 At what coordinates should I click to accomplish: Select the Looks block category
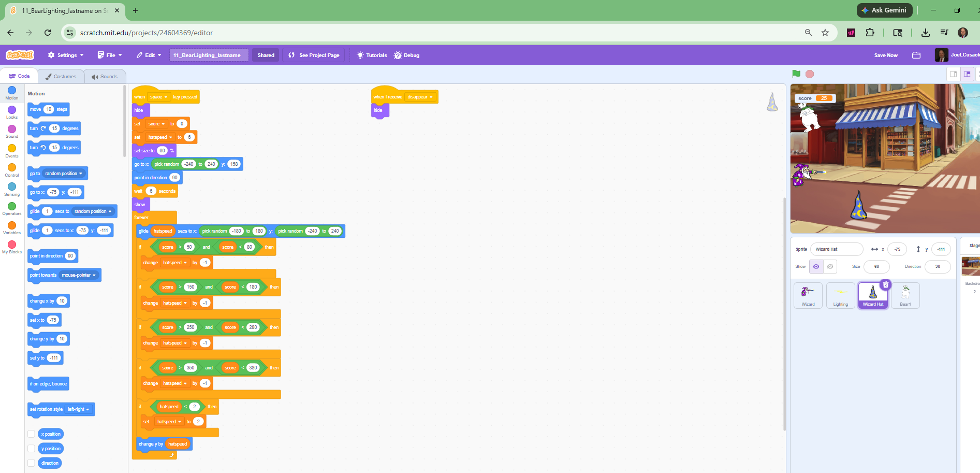point(12,112)
